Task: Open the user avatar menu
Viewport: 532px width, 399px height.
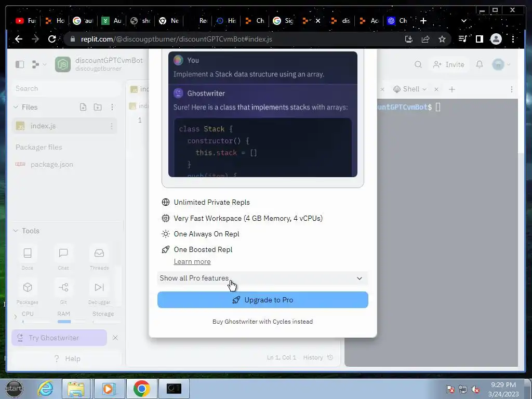Action: [x=501, y=64]
